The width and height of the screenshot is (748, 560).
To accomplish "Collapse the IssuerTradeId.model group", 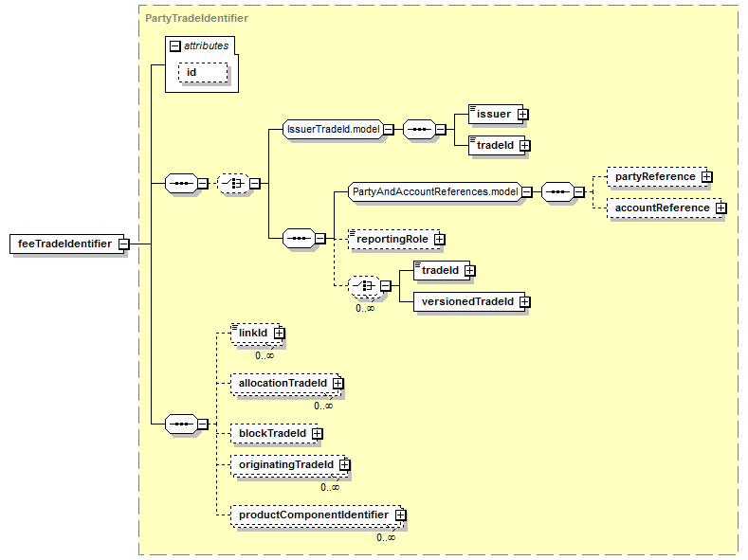I will pyautogui.click(x=389, y=129).
